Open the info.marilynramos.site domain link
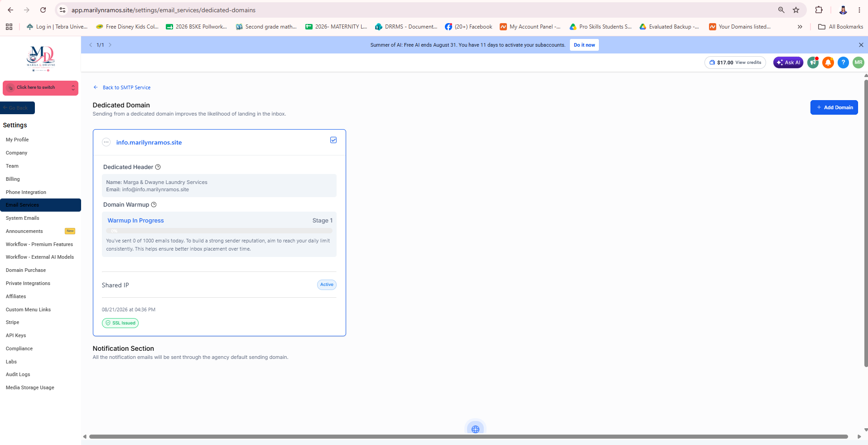868x445 pixels. (x=149, y=142)
